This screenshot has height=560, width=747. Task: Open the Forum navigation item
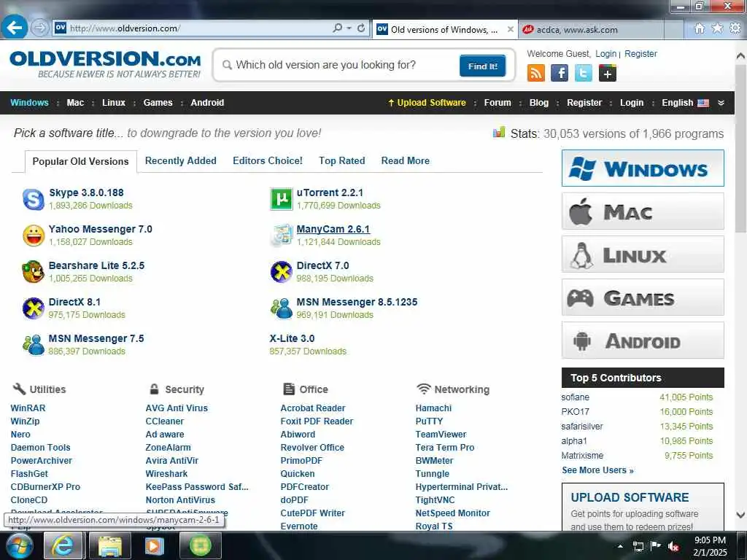[498, 103]
